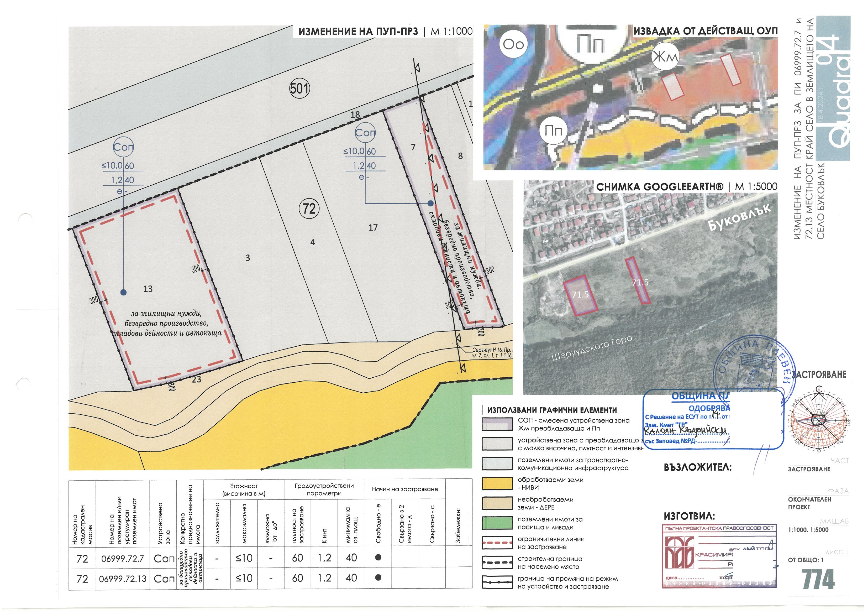The image size is (868, 614).
Task: Click the green pastures legend swatch
Action: tap(497, 523)
